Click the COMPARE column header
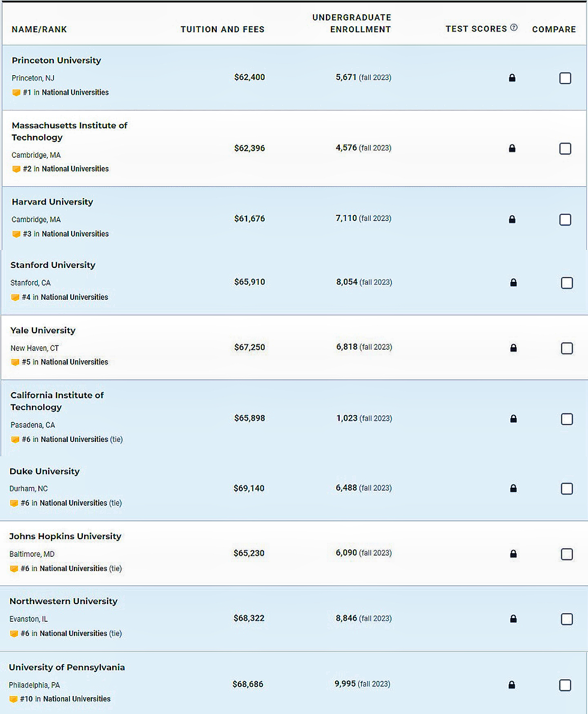Viewport: 588px width, 714px height. coord(554,29)
